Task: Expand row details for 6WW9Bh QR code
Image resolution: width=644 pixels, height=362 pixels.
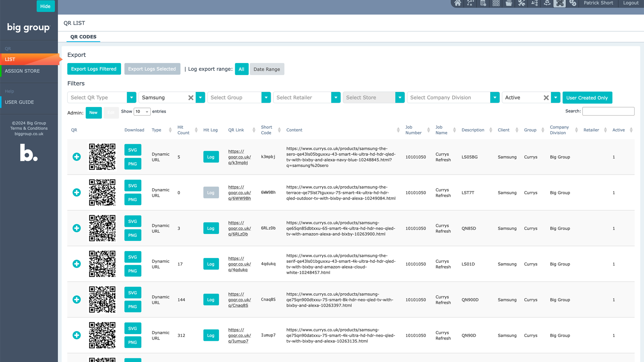Action: (x=76, y=192)
